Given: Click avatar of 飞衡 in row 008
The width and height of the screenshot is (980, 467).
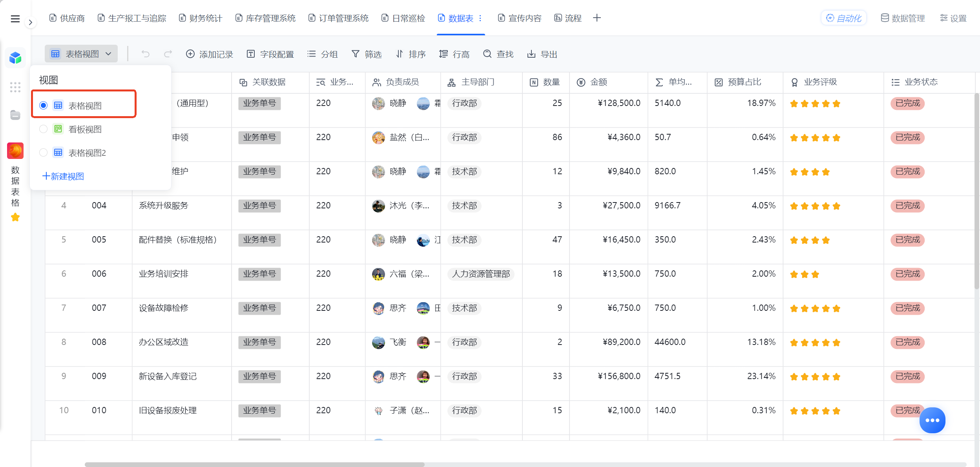Looking at the screenshot, I should (x=378, y=342).
